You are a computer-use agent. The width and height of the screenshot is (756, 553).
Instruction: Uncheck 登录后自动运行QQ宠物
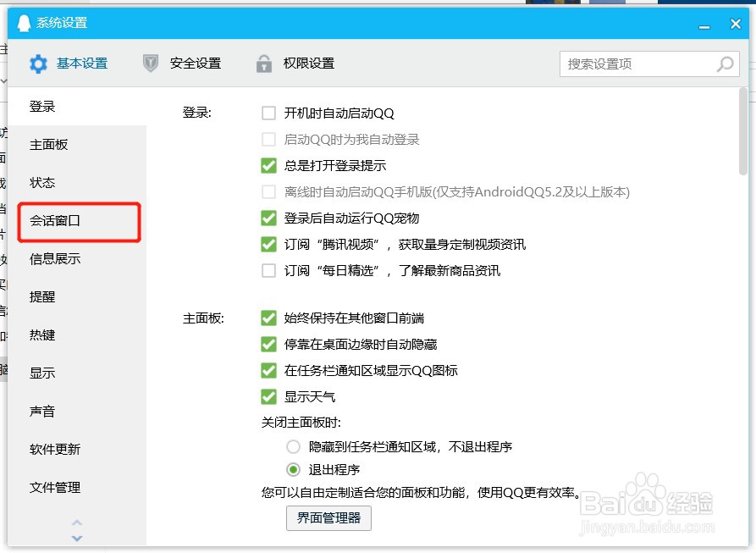click(268, 218)
